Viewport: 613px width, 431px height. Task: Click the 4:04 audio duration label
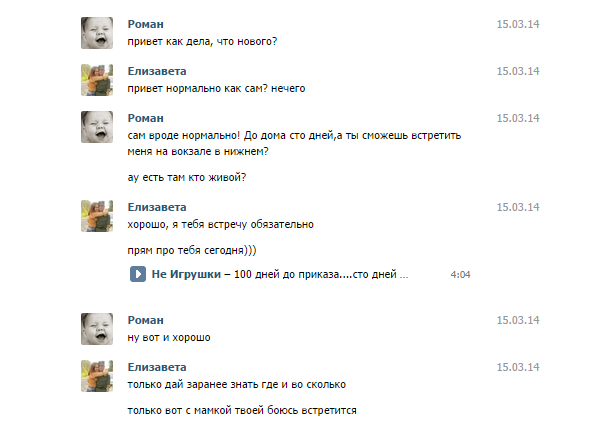click(460, 275)
